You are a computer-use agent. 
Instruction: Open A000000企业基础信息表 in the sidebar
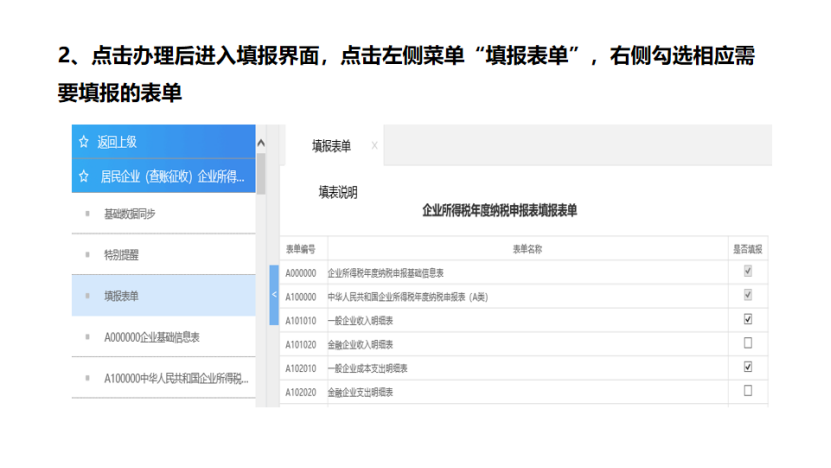[x=152, y=337]
